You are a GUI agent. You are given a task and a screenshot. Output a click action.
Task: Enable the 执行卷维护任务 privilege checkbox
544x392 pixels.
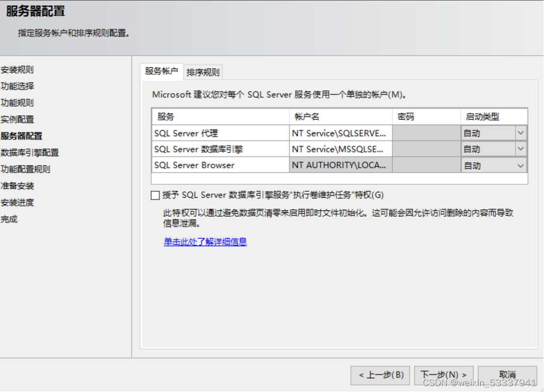(155, 195)
